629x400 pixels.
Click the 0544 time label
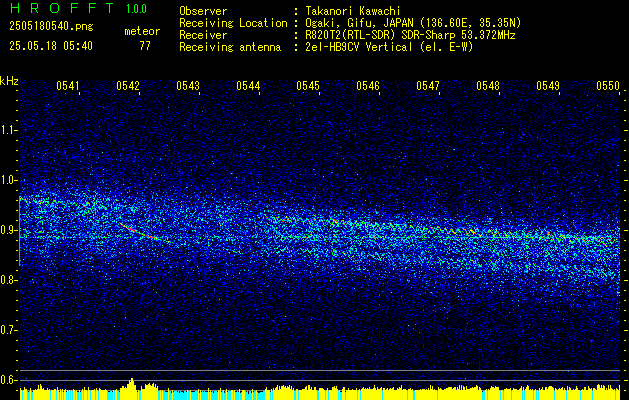tap(248, 85)
